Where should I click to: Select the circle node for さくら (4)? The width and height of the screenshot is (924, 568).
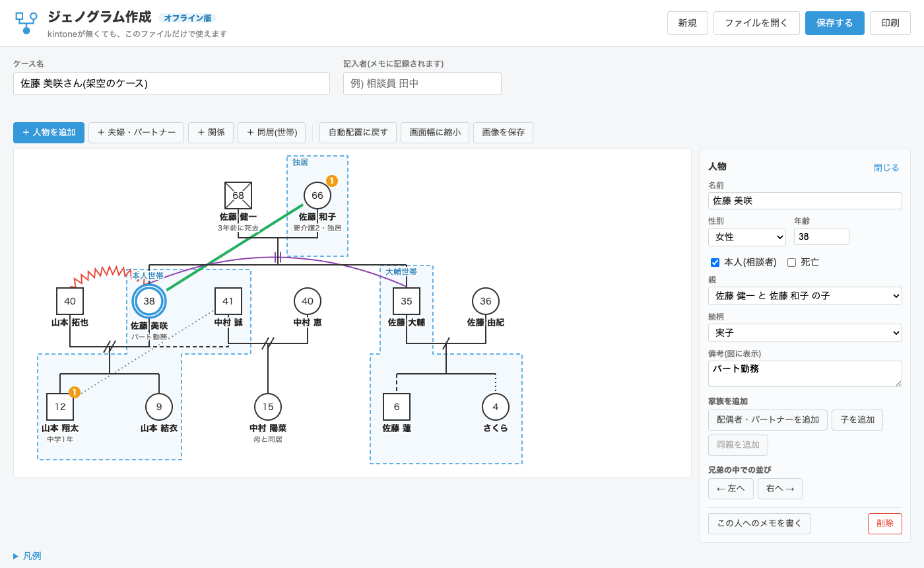[x=496, y=407]
